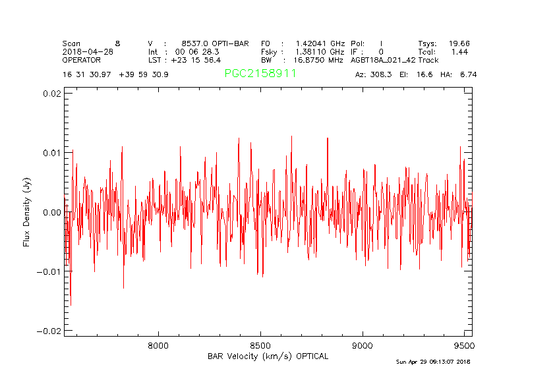This screenshot has height=392, width=555.
Task: Click the 9000 tick on velocity axis
Action: [363, 345]
